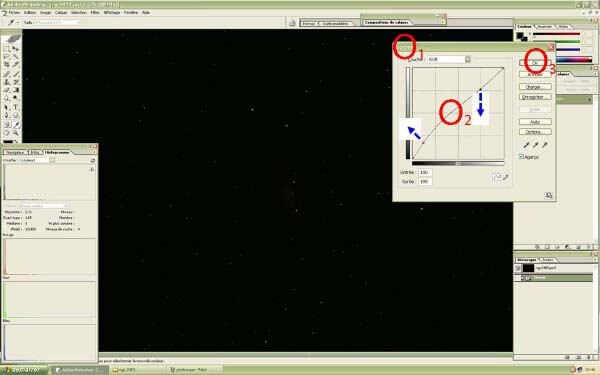
Task: Switch to the Navigateur tab
Action: (15, 152)
